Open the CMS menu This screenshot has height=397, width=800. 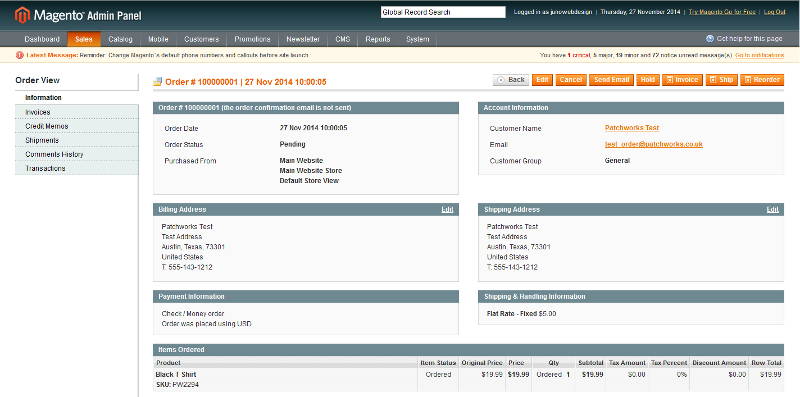coord(343,39)
